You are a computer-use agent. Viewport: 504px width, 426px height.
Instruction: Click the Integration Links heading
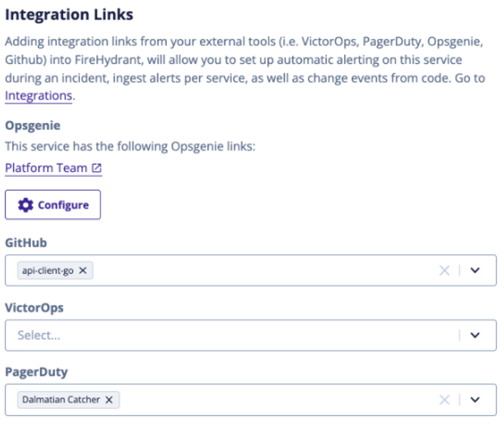(69, 15)
